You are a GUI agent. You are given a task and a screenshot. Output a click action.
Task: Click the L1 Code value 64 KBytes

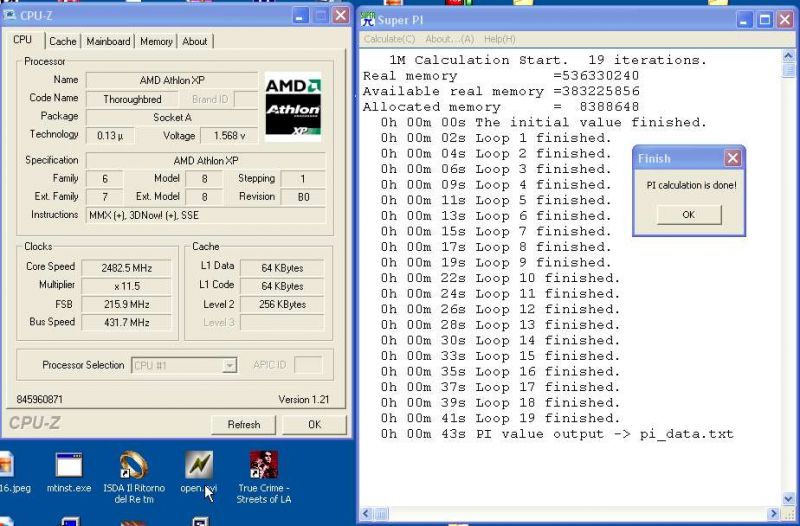(282, 286)
